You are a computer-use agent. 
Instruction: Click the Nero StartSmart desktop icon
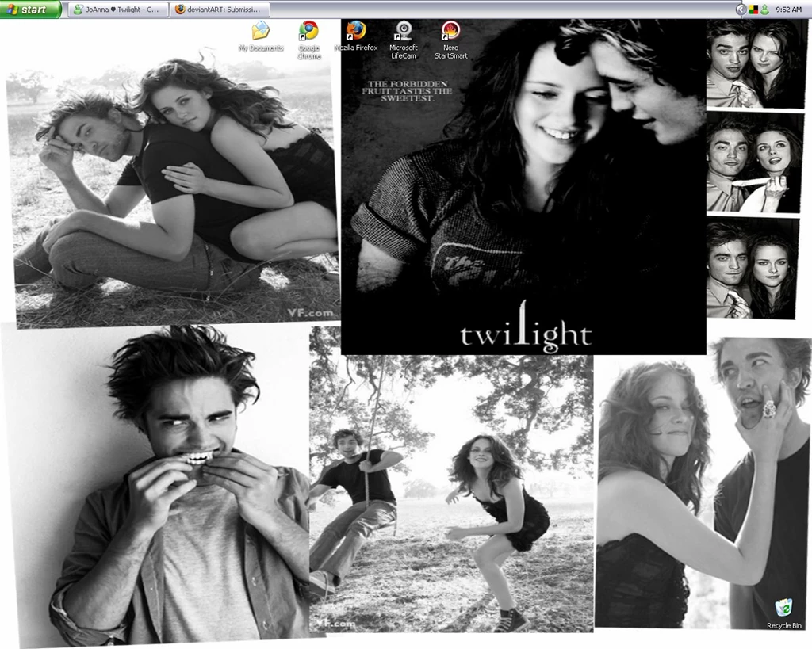[450, 40]
